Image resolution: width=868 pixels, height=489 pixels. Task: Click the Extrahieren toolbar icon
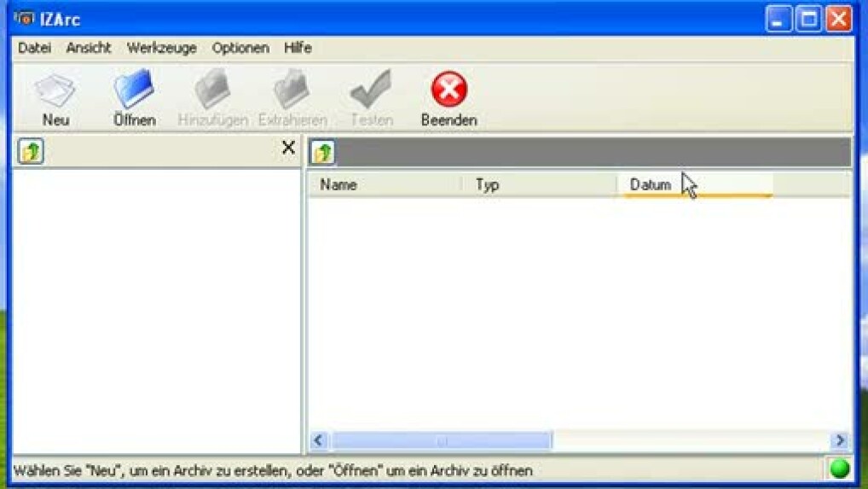click(292, 89)
